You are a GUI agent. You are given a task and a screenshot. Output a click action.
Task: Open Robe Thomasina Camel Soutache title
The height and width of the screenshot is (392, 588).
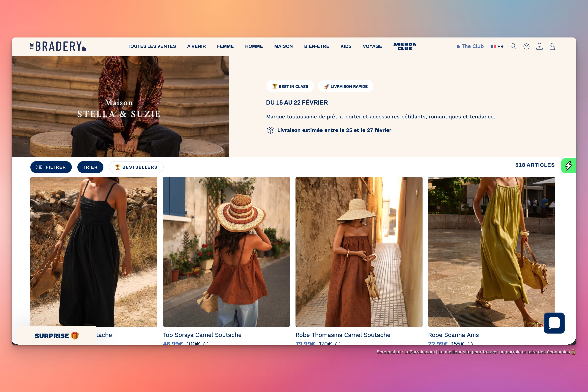[x=343, y=335]
